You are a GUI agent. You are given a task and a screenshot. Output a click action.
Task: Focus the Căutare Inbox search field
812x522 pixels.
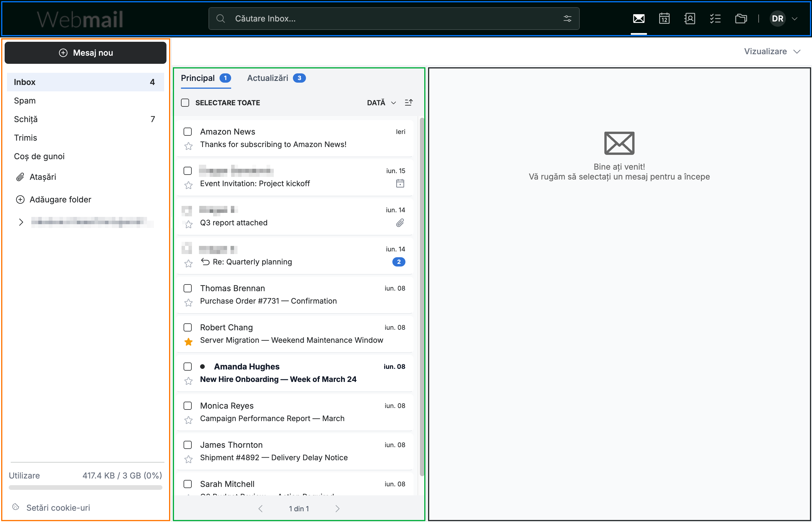coord(394,19)
